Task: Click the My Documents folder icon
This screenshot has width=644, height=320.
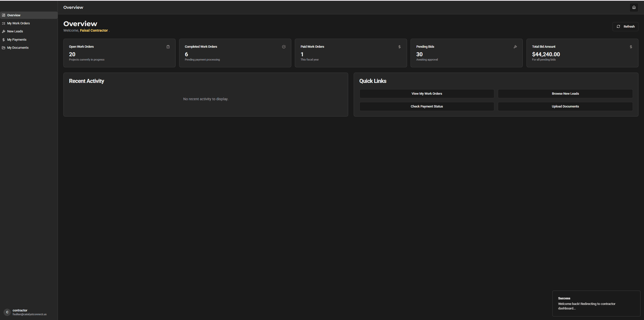Action: click(4, 48)
